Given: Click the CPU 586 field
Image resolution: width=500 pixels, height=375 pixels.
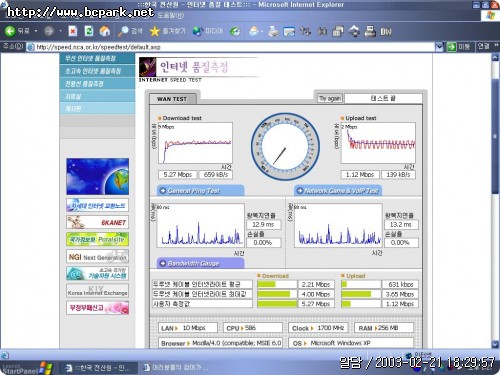Looking at the screenshot, I should [253, 328].
